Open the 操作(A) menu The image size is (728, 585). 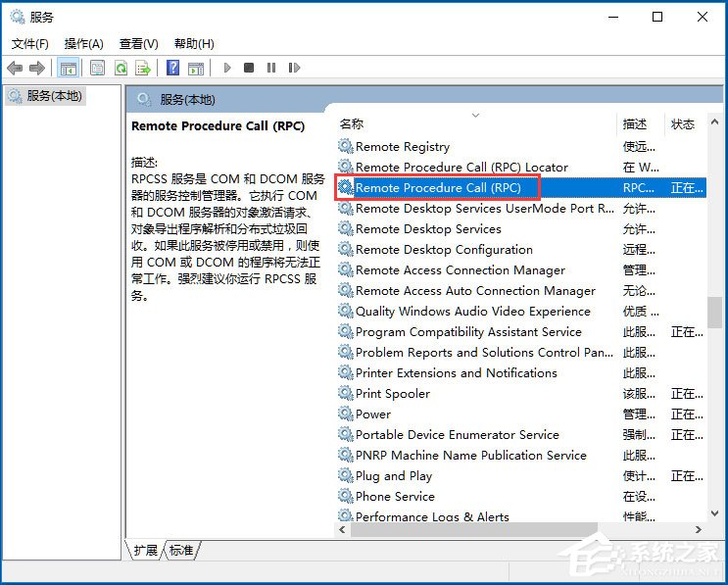[x=83, y=44]
